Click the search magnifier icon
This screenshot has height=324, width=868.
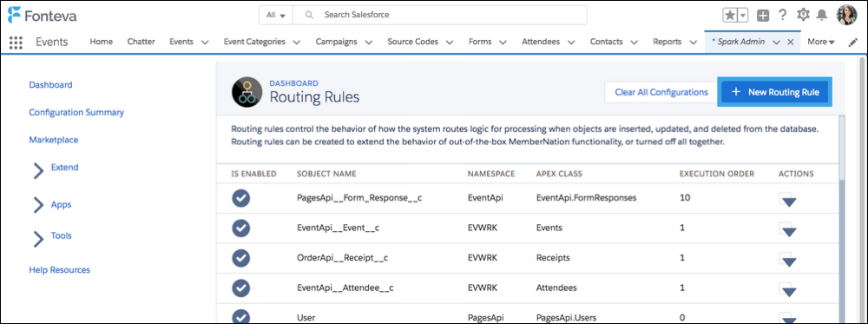click(x=310, y=15)
